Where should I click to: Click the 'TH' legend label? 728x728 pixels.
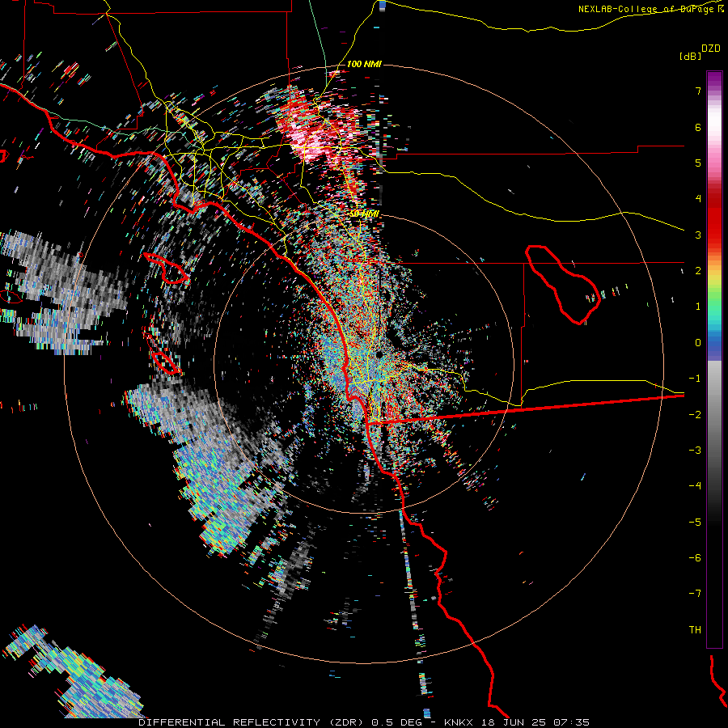tap(695, 630)
